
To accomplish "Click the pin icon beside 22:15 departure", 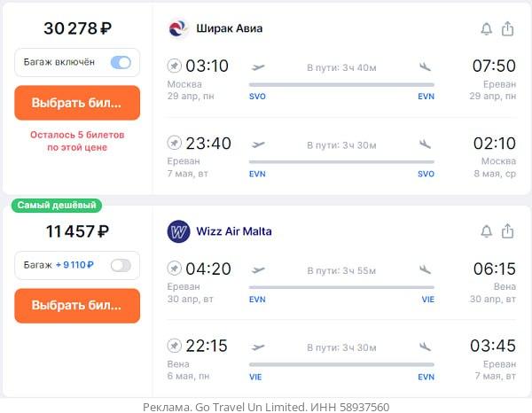I will pos(175,346).
